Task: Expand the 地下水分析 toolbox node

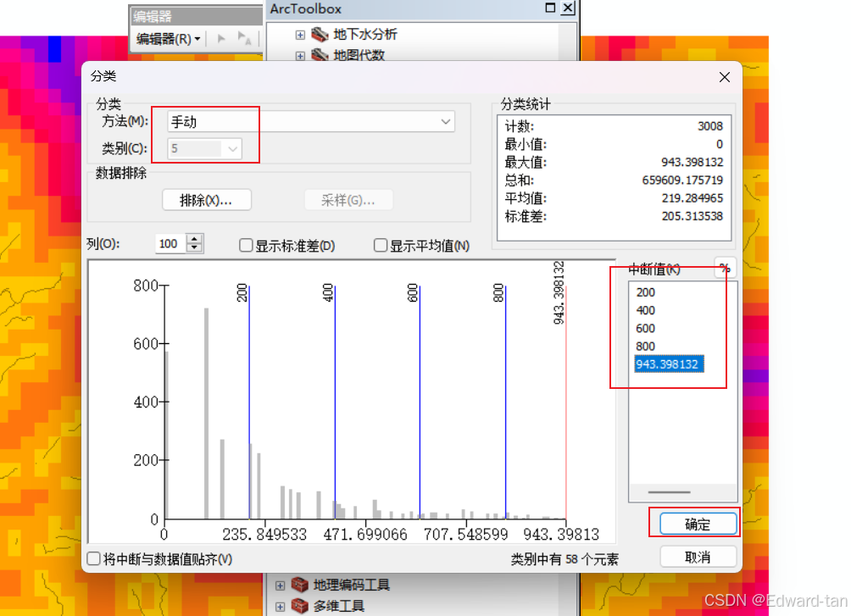Action: (x=300, y=35)
